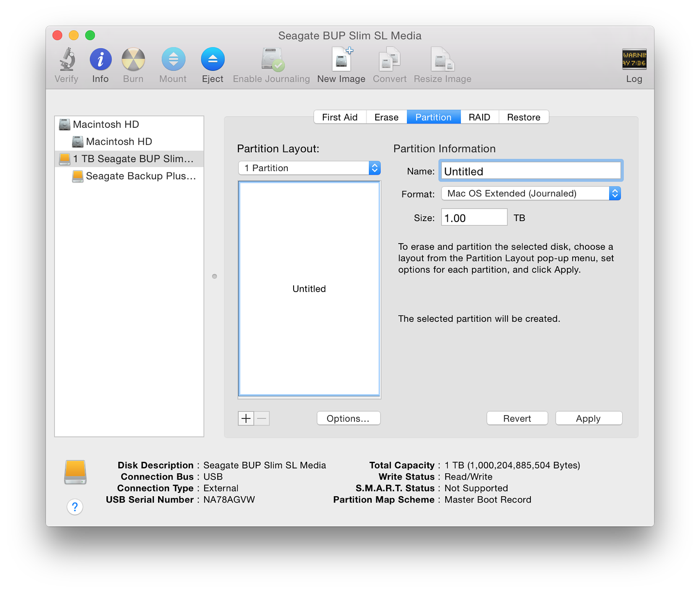Click the Seagate BUP Slim SL Media description
Image resolution: width=700 pixels, height=592 pixels.
pyautogui.click(x=264, y=465)
